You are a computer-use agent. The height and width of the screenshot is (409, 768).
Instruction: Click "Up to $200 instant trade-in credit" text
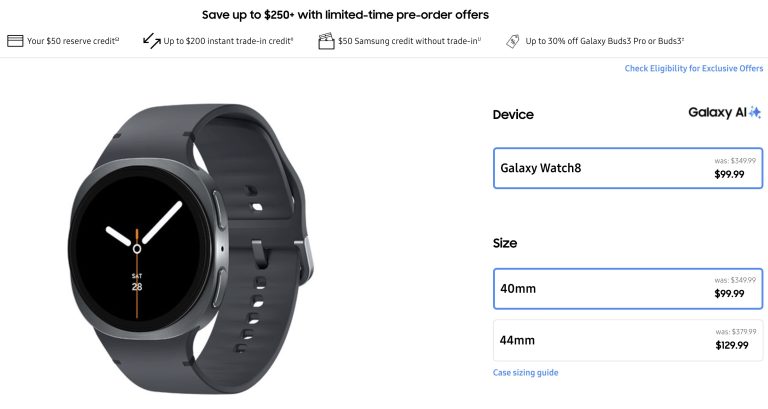229,41
